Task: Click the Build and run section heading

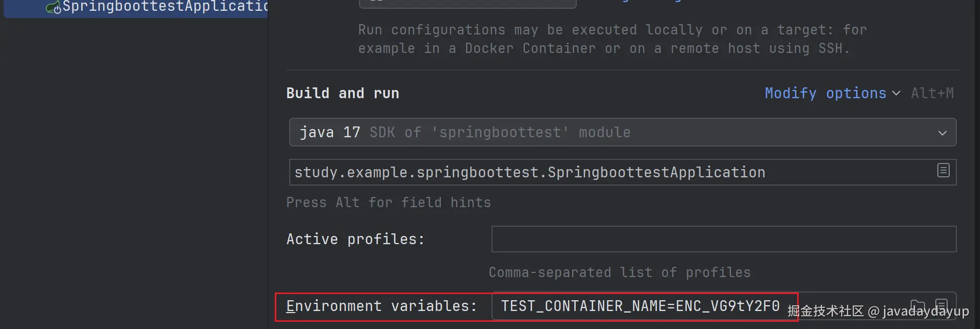Action: click(x=342, y=93)
